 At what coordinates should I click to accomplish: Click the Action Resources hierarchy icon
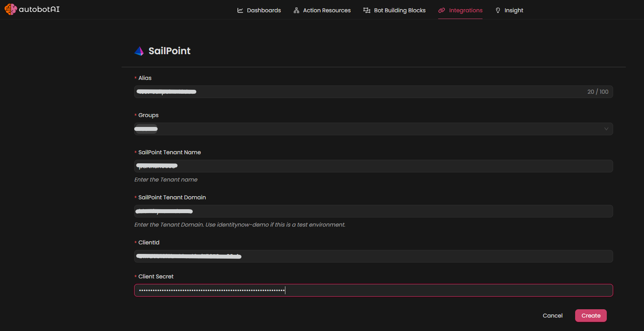click(x=296, y=10)
